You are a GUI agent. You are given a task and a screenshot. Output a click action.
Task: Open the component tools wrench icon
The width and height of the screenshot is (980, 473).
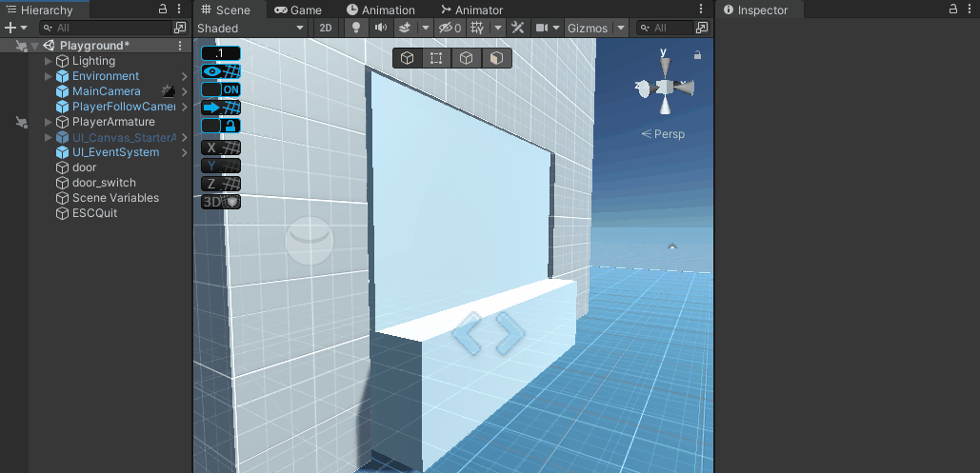click(518, 28)
